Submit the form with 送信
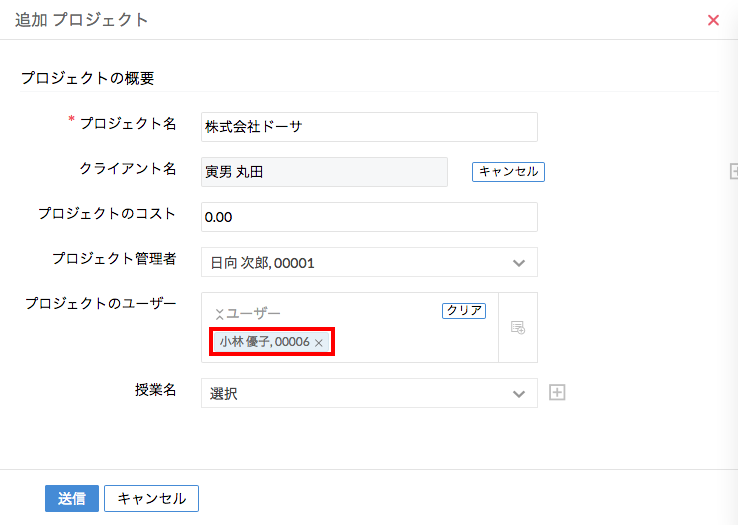The image size is (738, 525). coord(72,498)
